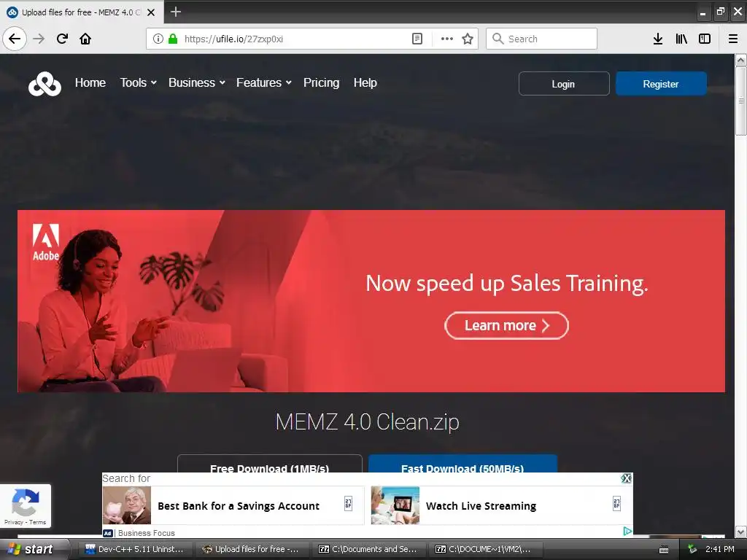Image resolution: width=747 pixels, height=560 pixels.
Task: Click the savings account ad thumbnail
Action: (x=127, y=506)
